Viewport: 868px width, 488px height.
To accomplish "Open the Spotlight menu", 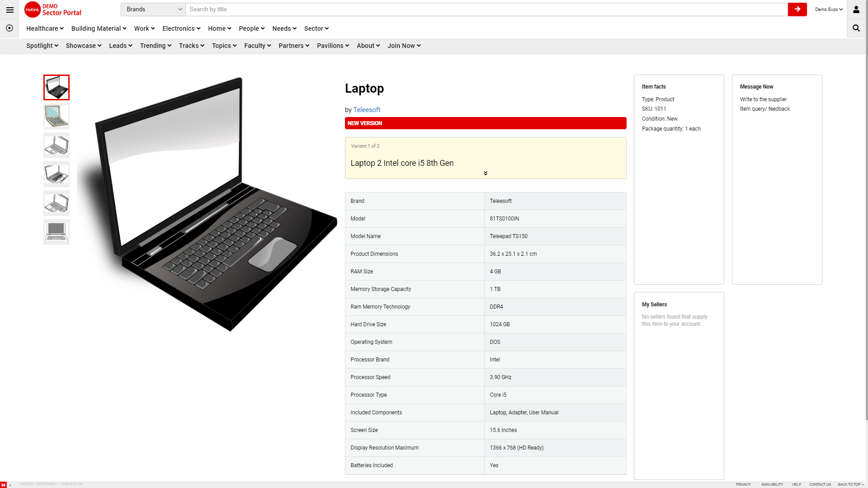I will click(42, 46).
